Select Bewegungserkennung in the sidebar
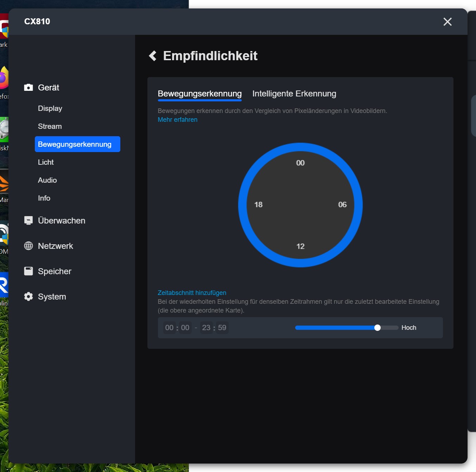The height and width of the screenshot is (472, 476). (77, 144)
